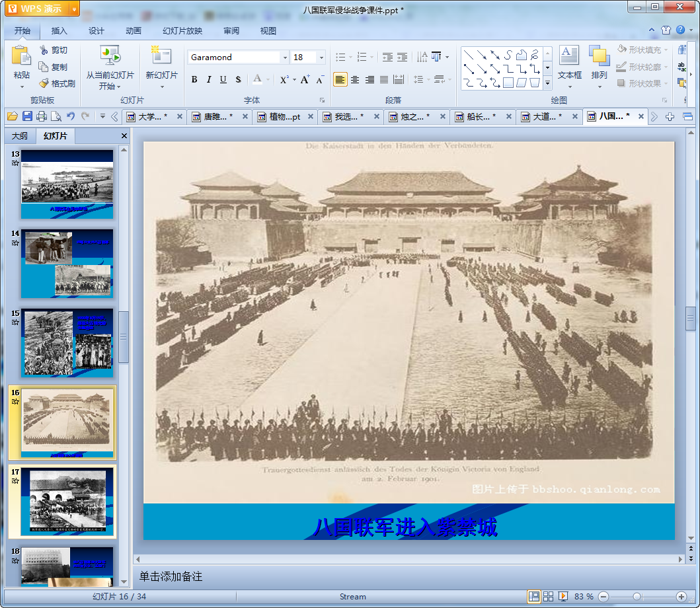Open the 插入 ribbon tab
Image resolution: width=700 pixels, height=608 pixels.
pos(59,31)
